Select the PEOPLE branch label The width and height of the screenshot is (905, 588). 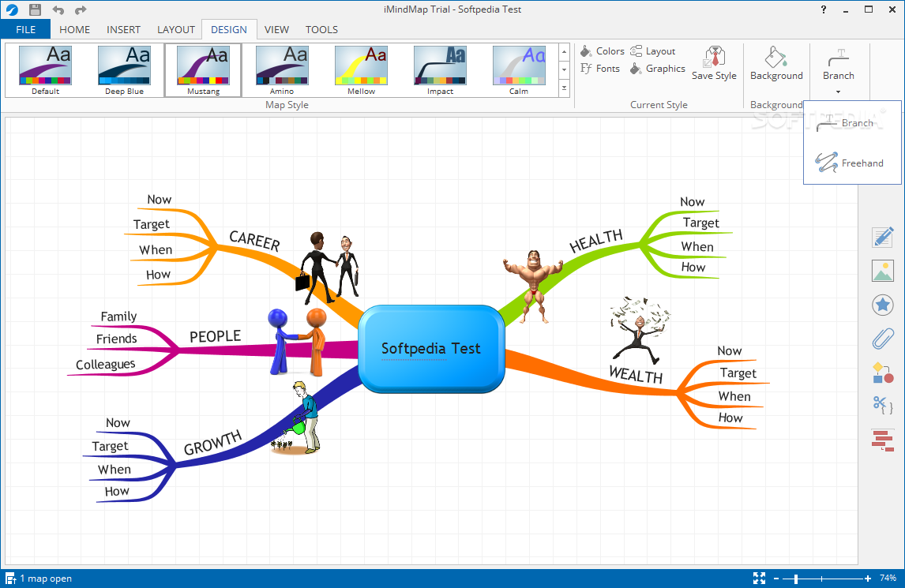216,336
